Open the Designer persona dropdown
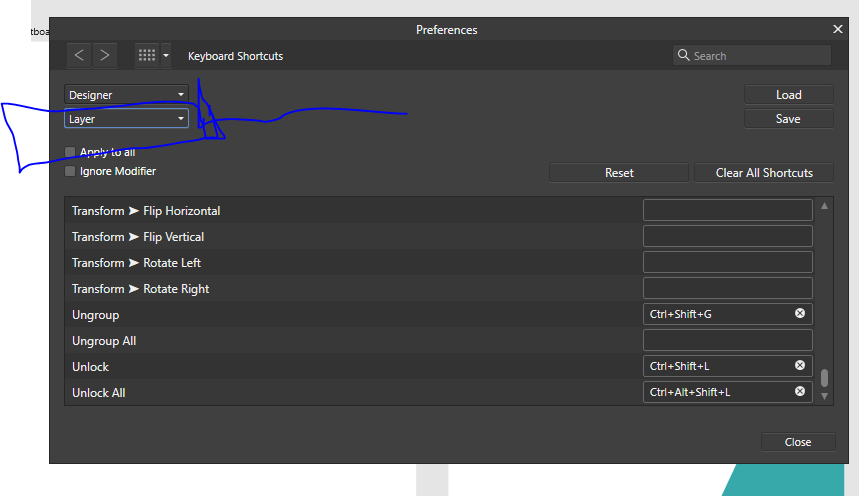Image resolution: width=859 pixels, height=496 pixels. (x=127, y=95)
